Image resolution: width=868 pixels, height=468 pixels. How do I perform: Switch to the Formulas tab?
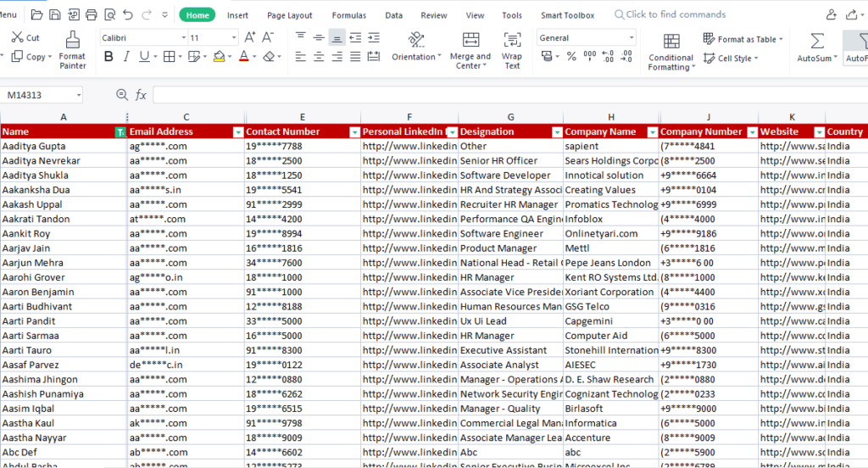point(348,15)
